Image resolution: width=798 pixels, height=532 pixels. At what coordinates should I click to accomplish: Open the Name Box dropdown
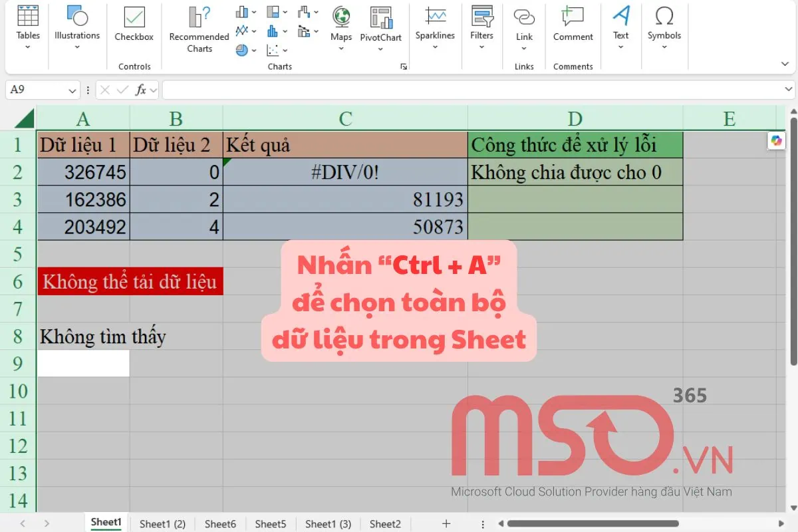pyautogui.click(x=72, y=89)
